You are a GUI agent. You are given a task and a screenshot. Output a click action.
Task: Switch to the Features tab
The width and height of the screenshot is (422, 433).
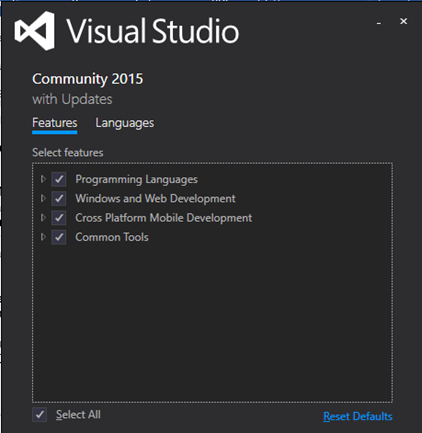point(55,123)
